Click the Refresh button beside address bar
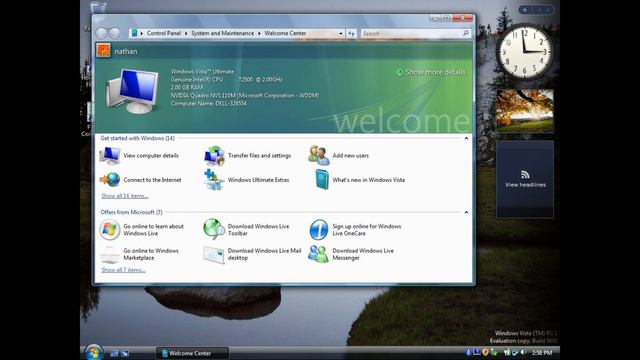This screenshot has height=360, width=640. coord(351,33)
